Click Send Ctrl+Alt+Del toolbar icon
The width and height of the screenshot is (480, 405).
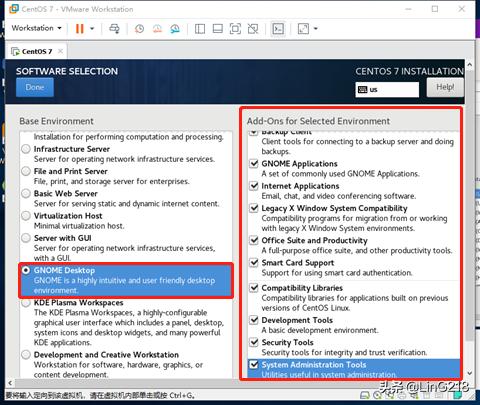click(114, 29)
